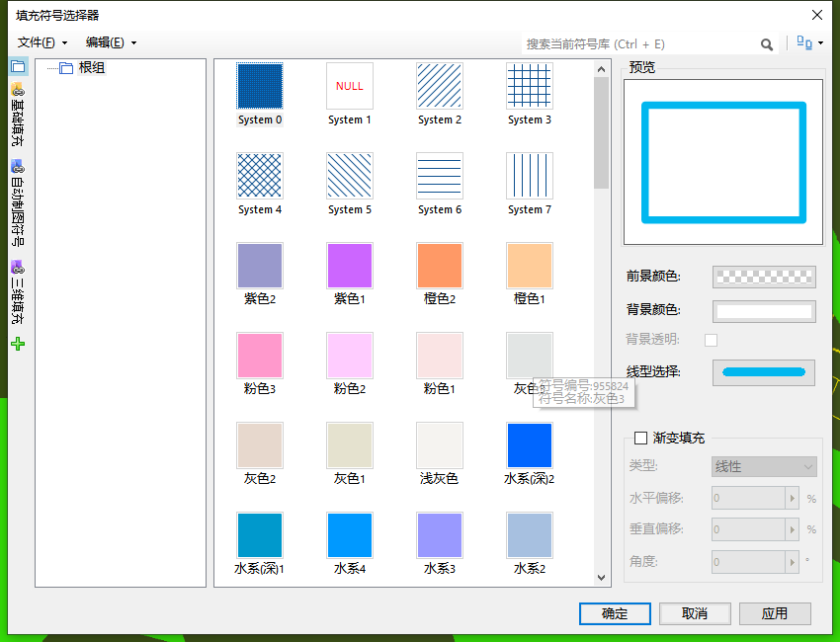
Task: Add a new symbol library with plus icon
Action: pos(18,344)
